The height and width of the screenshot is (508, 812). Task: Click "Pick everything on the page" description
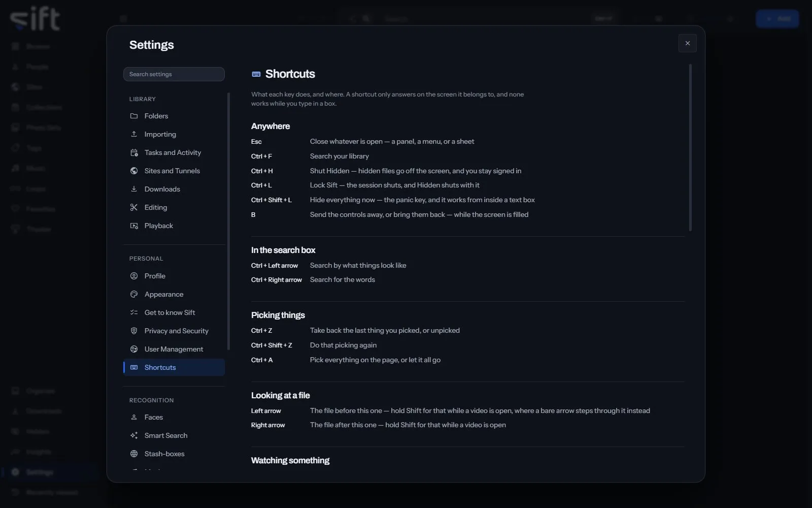click(375, 360)
